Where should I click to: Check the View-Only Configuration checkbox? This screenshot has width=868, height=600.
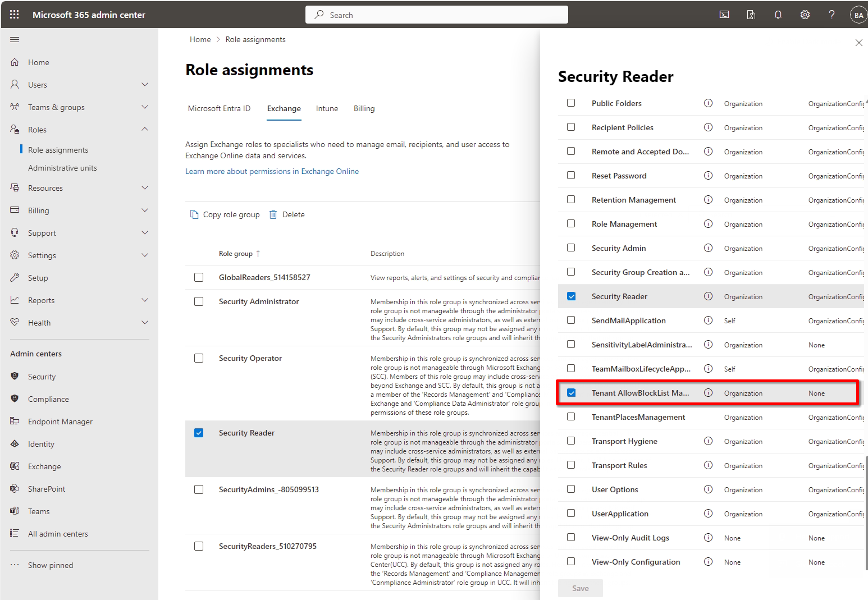coord(571,562)
